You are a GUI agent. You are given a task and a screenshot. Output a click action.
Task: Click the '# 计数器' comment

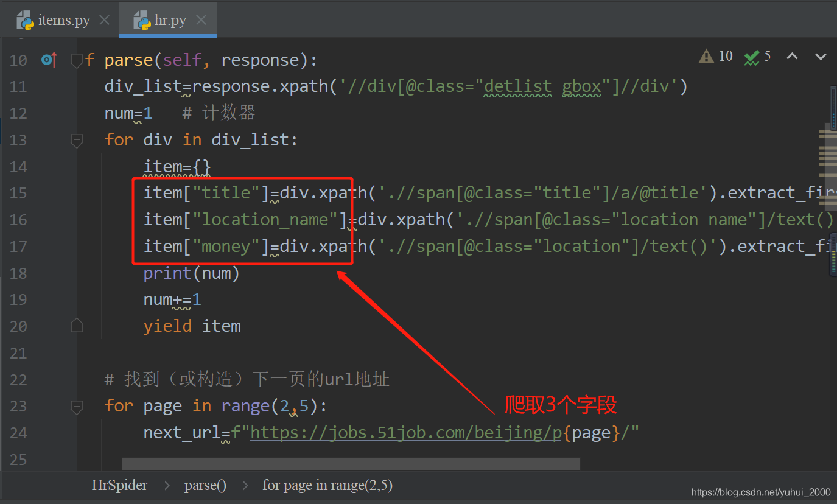coord(219,113)
